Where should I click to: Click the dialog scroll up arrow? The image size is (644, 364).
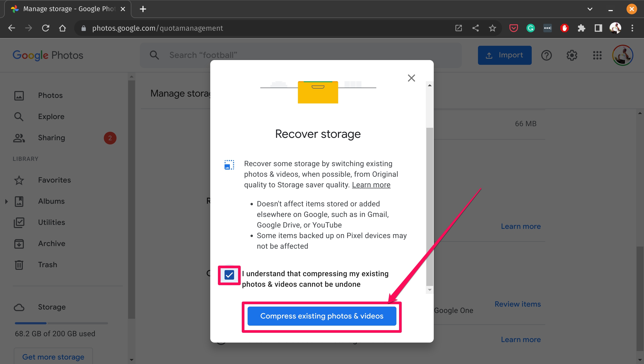click(430, 85)
